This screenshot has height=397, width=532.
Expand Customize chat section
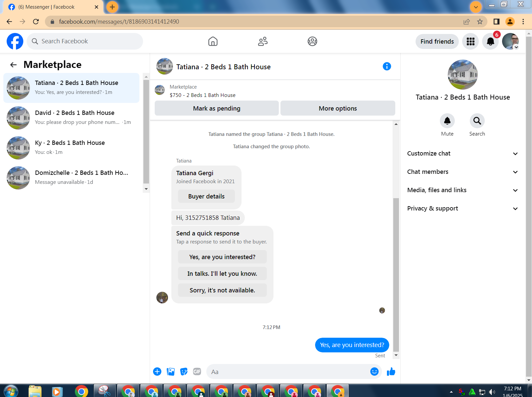click(462, 154)
